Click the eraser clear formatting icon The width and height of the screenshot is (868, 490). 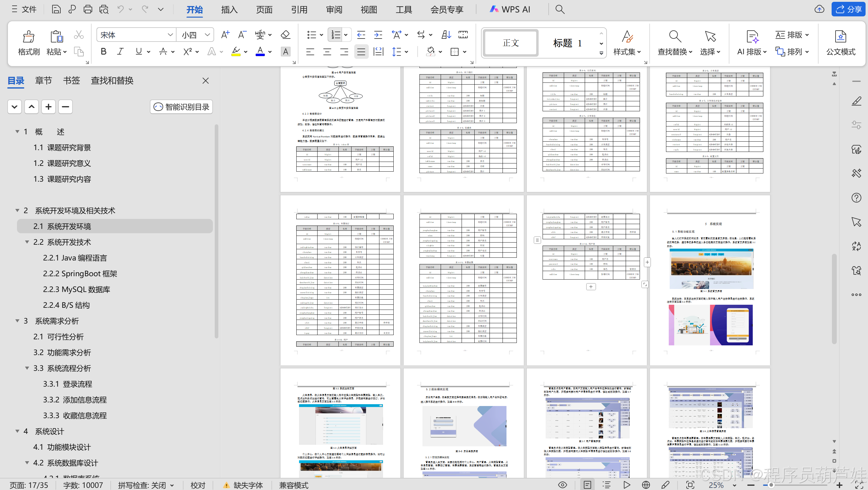tap(285, 35)
